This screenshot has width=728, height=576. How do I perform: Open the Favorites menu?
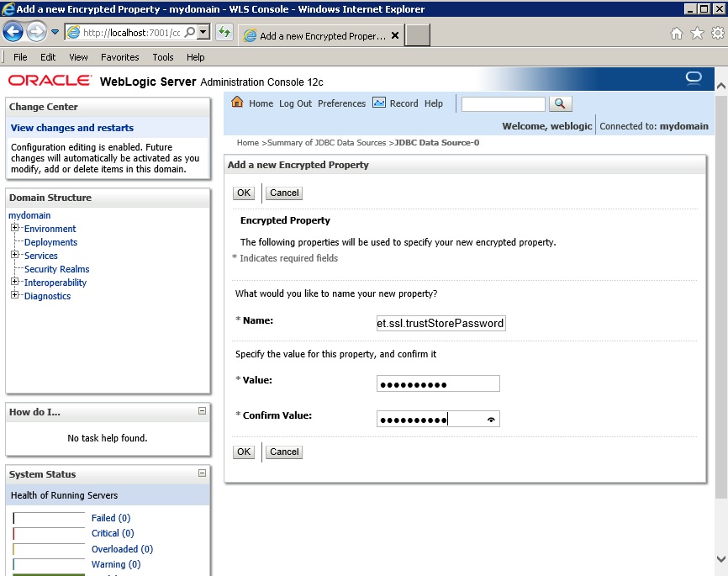tap(119, 57)
